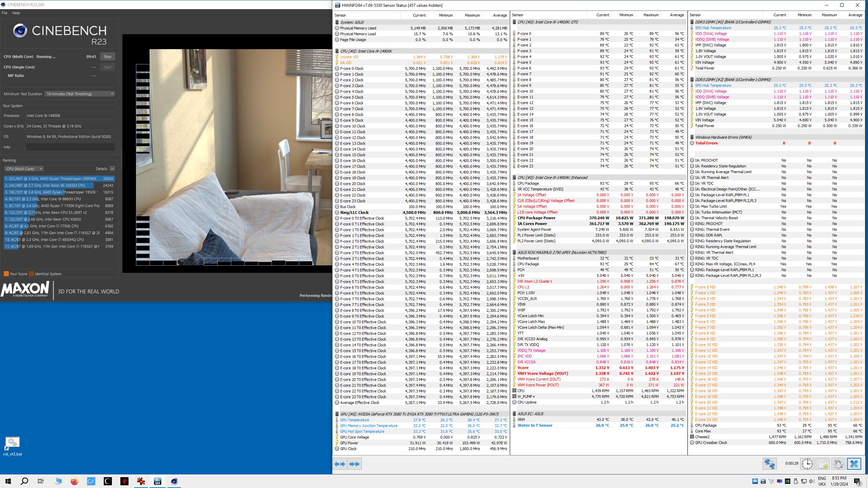This screenshot has height=488, width=868.
Task: Stop the CPU Multi Core benchmark
Action: (x=107, y=57)
